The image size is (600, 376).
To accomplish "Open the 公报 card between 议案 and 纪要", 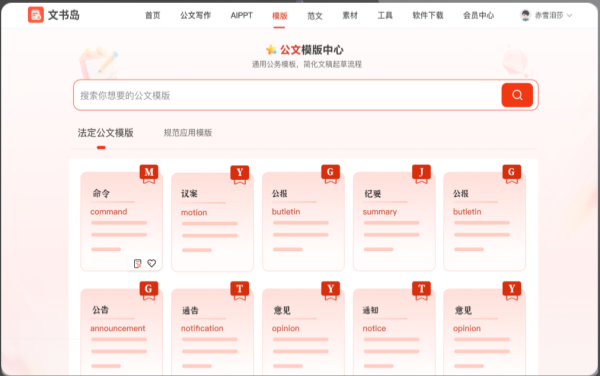I will coord(303,221).
